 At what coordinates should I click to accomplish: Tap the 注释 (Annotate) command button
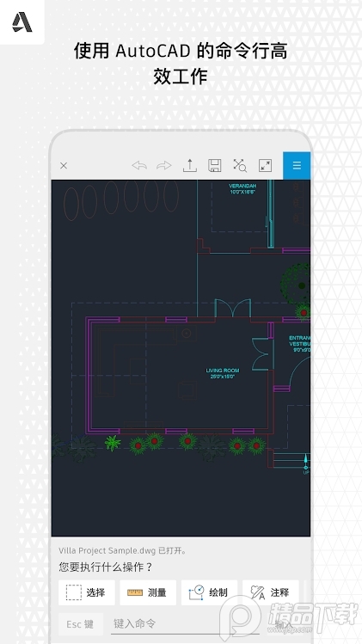pyautogui.click(x=270, y=592)
